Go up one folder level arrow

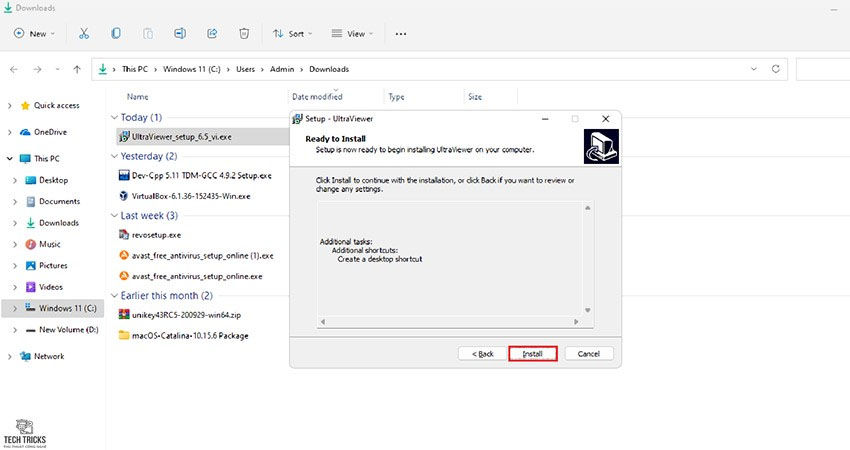pyautogui.click(x=77, y=69)
